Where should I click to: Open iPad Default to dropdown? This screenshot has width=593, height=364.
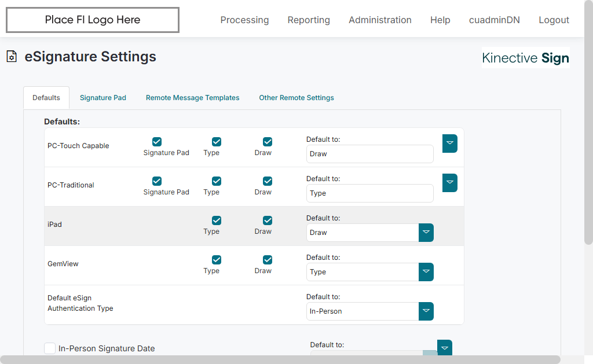pos(426,233)
